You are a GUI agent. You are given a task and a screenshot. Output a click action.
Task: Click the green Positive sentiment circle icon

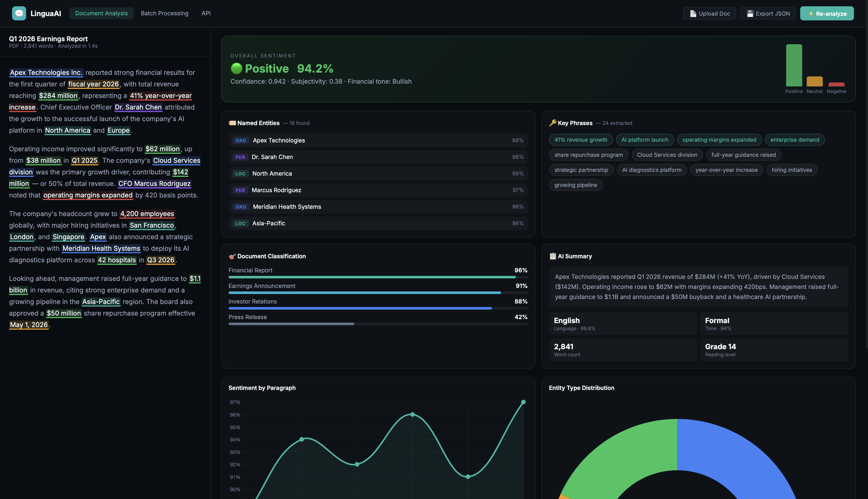coord(236,69)
